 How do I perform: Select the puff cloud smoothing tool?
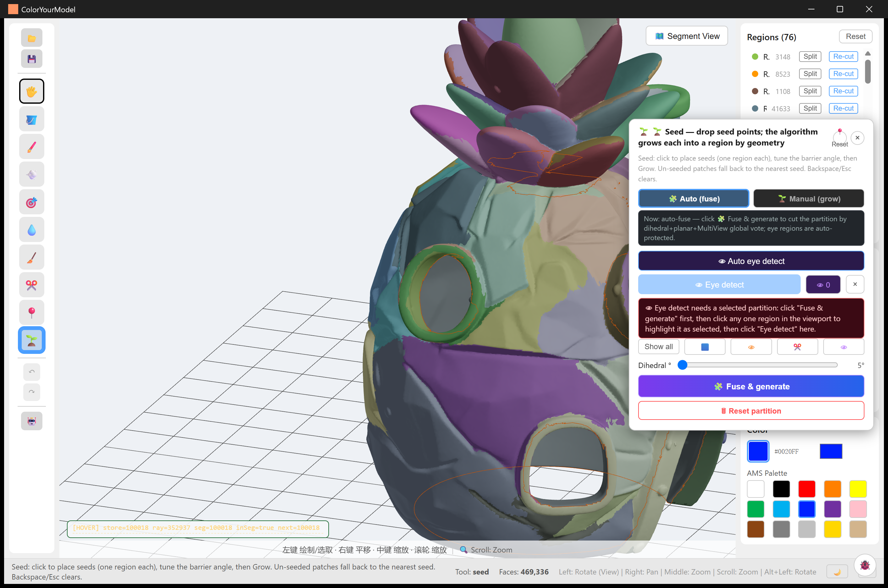click(x=31, y=174)
